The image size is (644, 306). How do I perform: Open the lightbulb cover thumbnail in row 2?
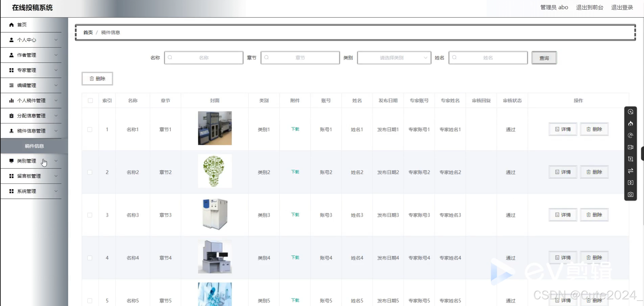(x=215, y=171)
